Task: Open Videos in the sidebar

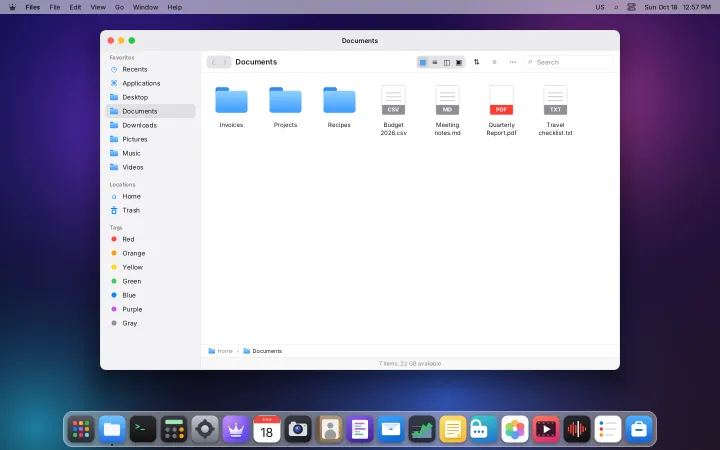Action: tap(151, 167)
